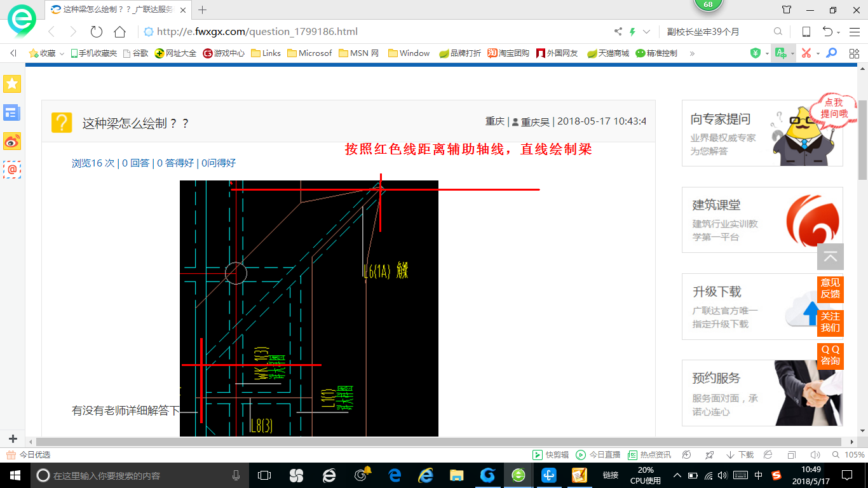
Task: Open the browser main menu icon
Action: [853, 32]
